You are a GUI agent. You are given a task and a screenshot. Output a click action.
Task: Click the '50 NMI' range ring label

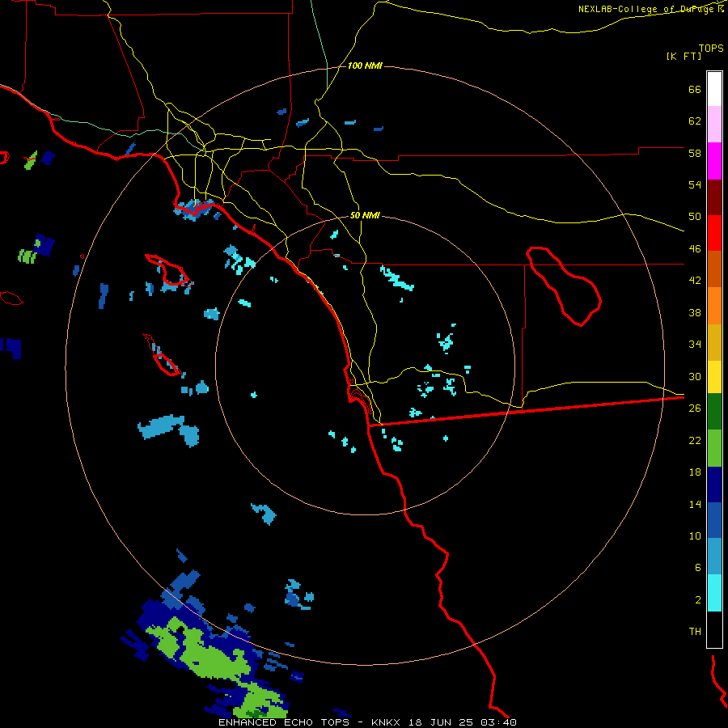(365, 215)
